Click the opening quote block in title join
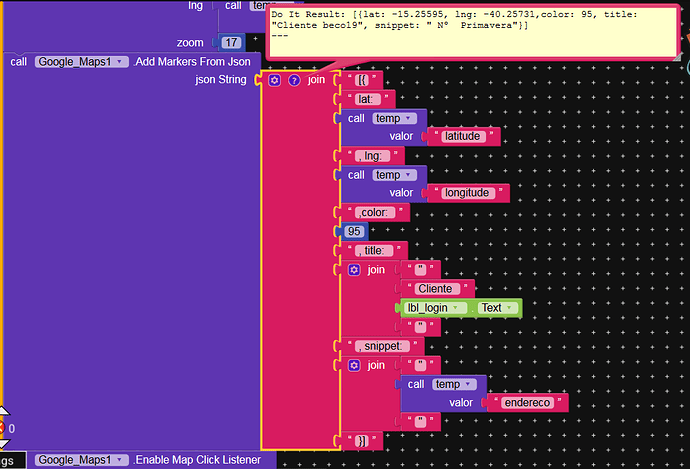The image size is (690, 469). [420, 270]
